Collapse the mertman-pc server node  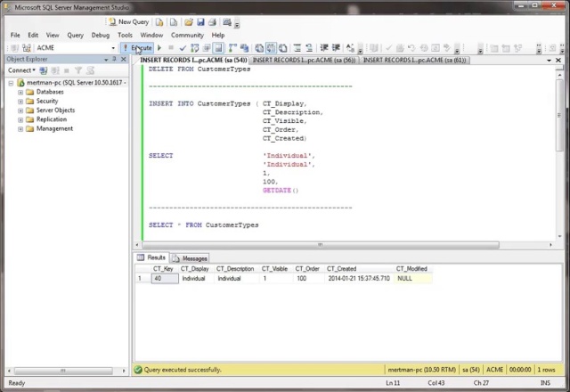11,82
